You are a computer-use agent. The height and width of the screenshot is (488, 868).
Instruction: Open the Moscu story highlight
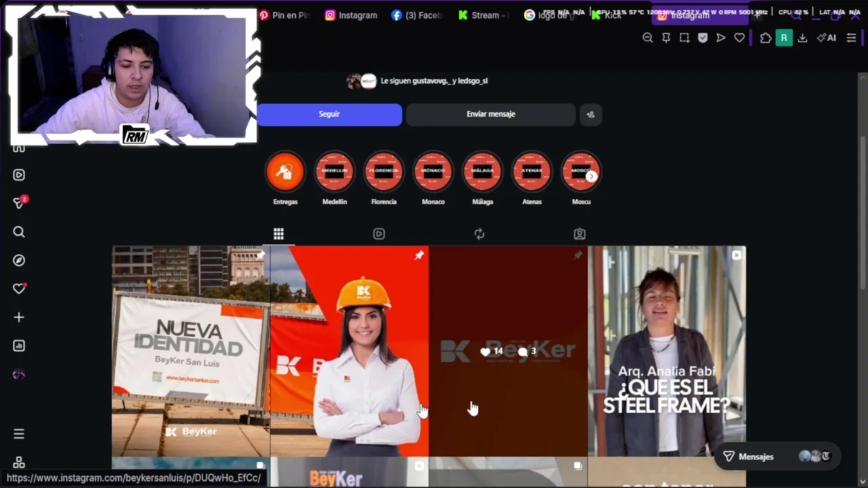[581, 172]
